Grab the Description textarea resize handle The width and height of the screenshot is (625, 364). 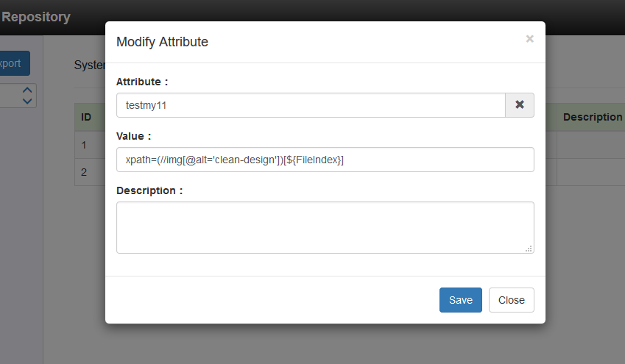pos(529,249)
